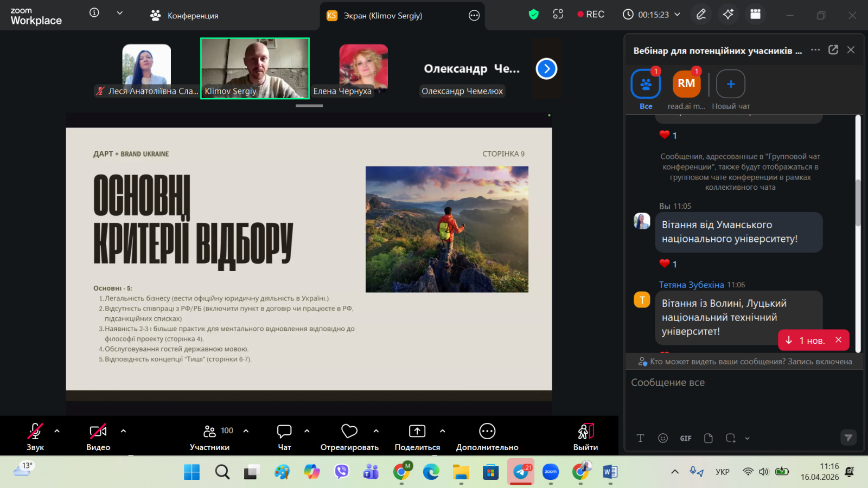Screen dimensions: 868x488
Task: Attach a file in chat
Action: coord(708,438)
